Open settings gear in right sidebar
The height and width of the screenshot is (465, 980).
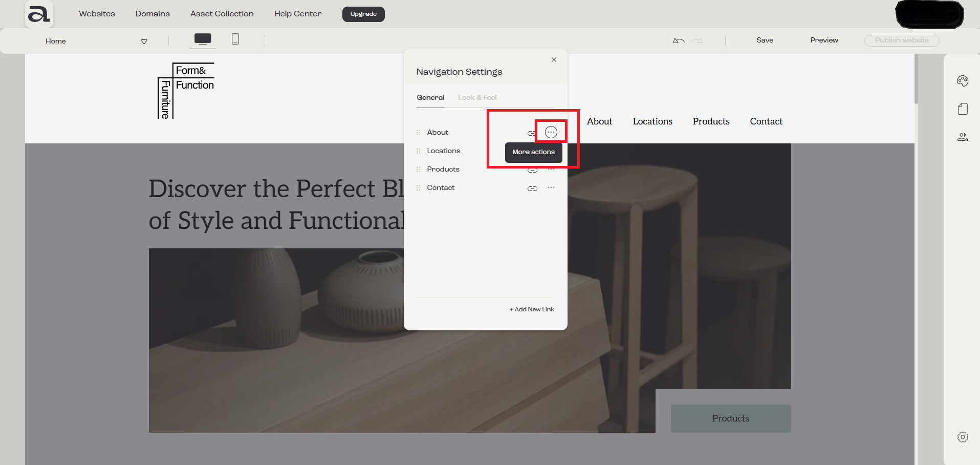coord(963,437)
